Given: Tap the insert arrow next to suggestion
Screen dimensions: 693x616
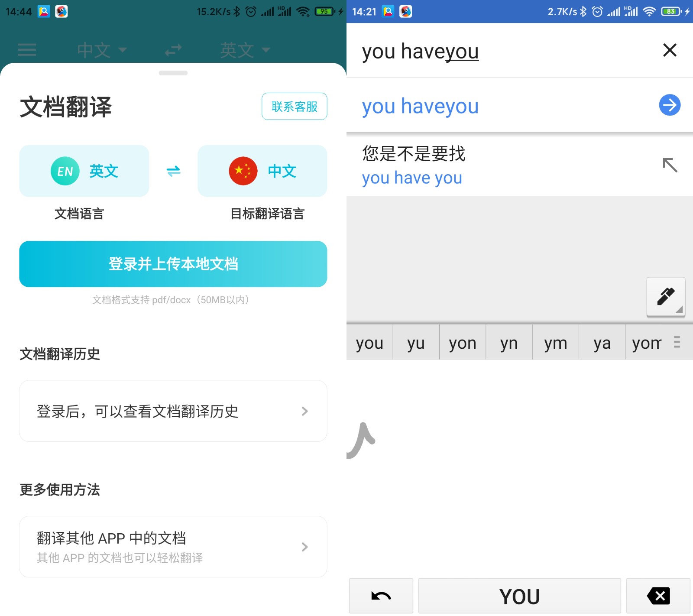Looking at the screenshot, I should (x=670, y=165).
